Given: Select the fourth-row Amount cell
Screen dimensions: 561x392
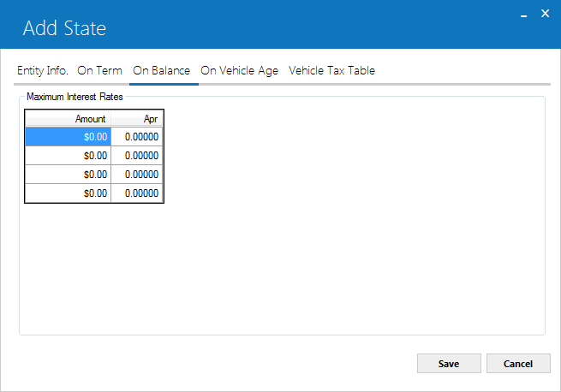Looking at the screenshot, I should 68,193.
